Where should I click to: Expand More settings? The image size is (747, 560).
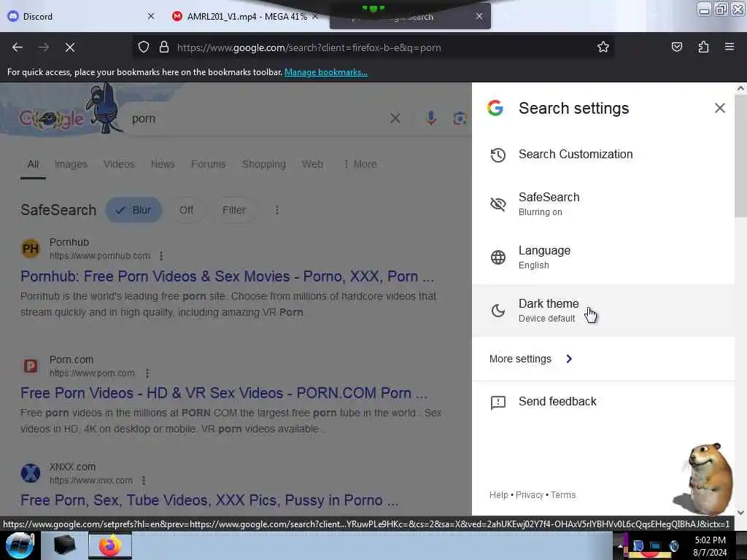[530, 359]
